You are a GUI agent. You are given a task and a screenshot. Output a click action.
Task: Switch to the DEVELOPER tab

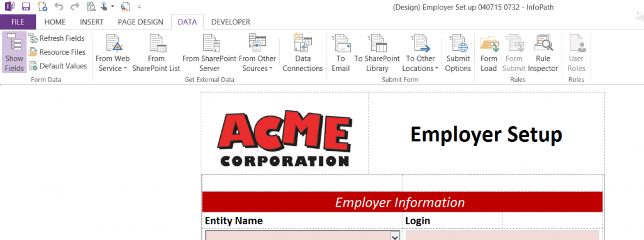231,22
